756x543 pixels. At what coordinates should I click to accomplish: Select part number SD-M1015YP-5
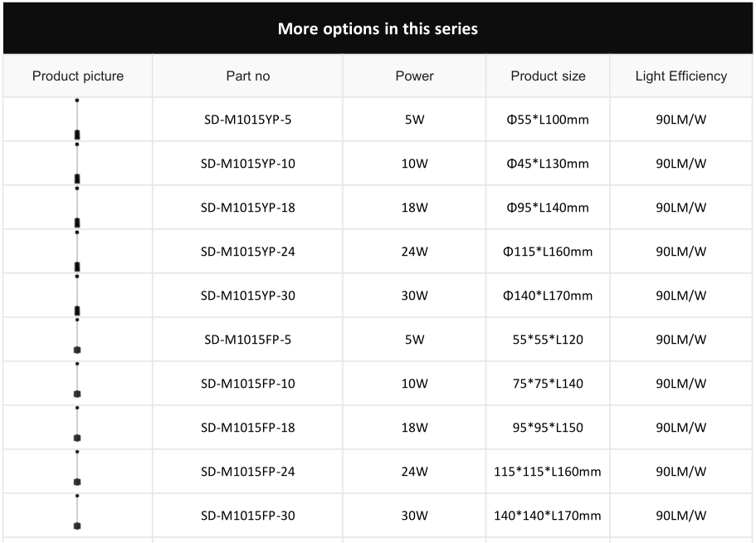click(248, 120)
